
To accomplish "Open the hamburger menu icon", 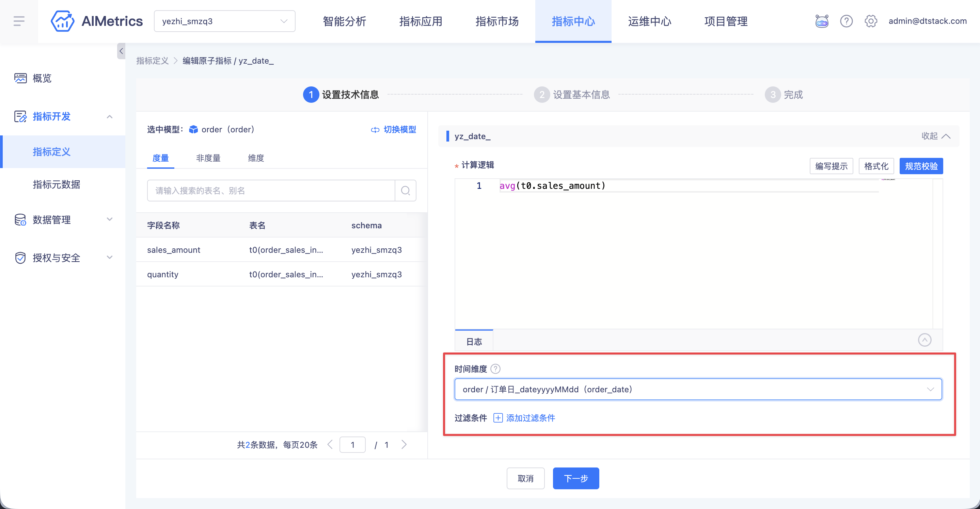I will [x=19, y=21].
